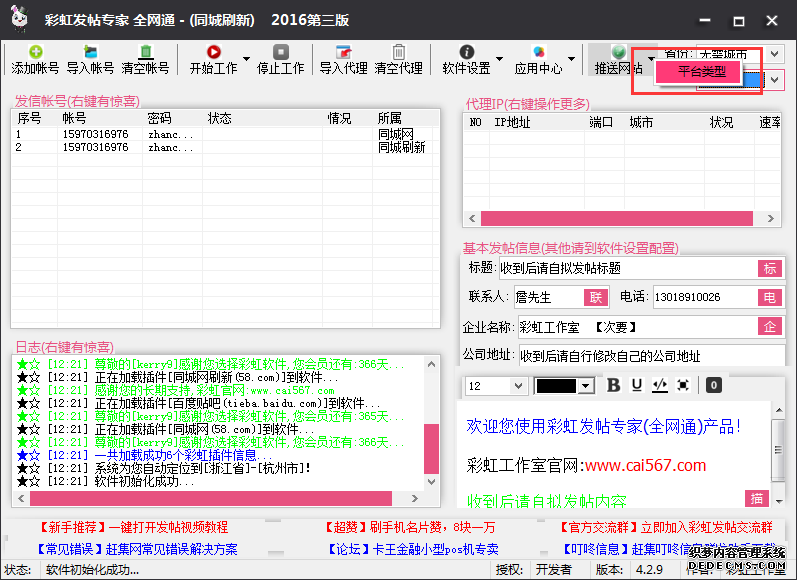Click the pink 电 button beside phone
The image size is (797, 580).
pos(770,297)
